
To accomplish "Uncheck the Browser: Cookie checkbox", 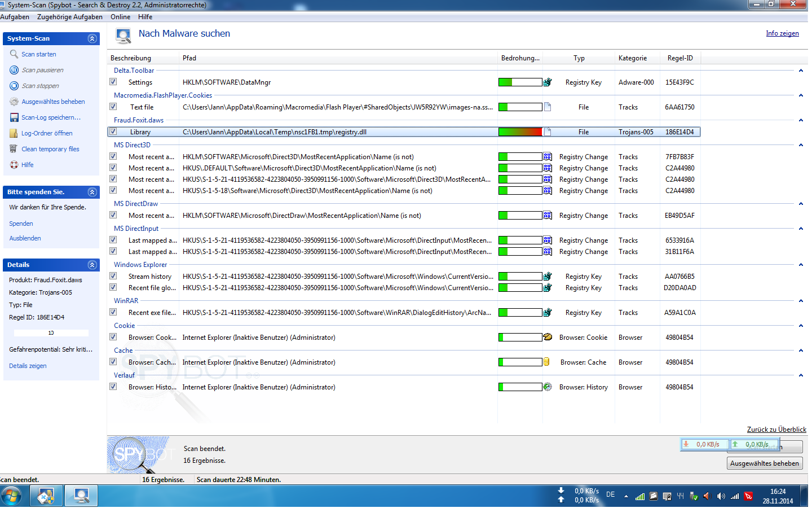I will tap(113, 337).
